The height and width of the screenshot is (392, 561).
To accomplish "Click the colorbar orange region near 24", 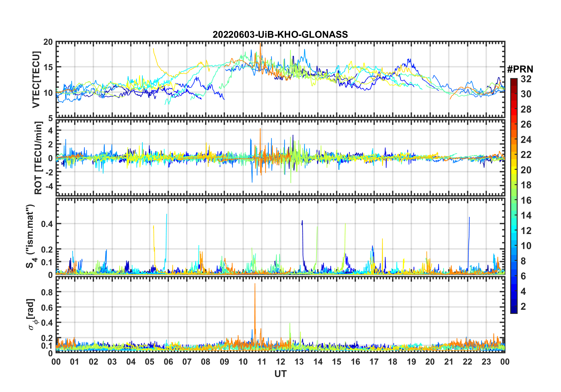I will (x=514, y=140).
